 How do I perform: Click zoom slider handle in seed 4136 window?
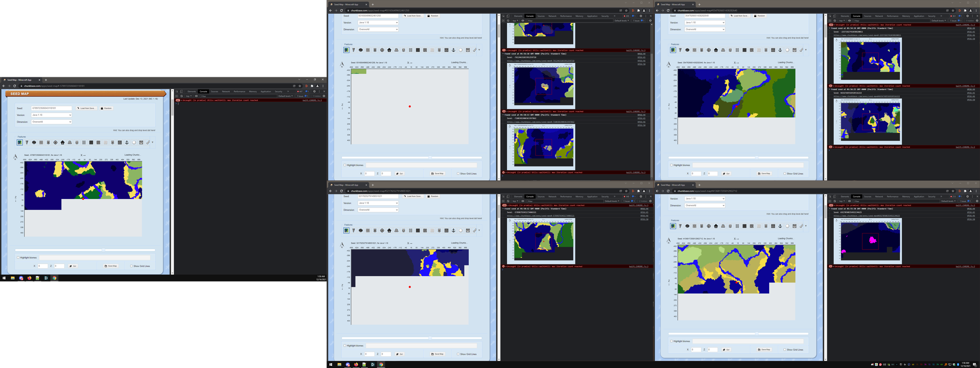point(757,333)
